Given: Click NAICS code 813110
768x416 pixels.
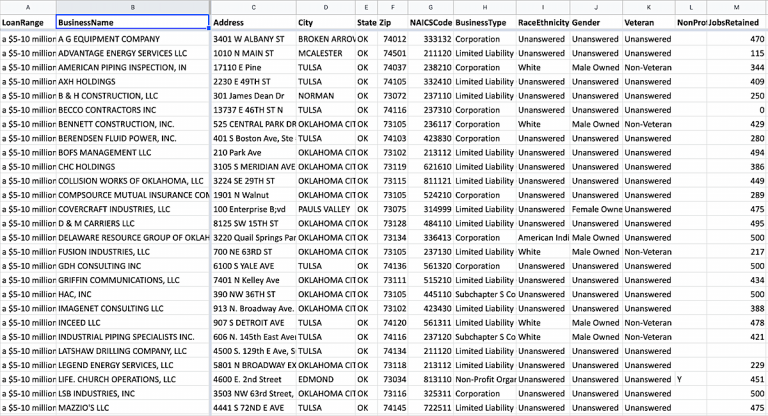Looking at the screenshot, I should (x=431, y=380).
